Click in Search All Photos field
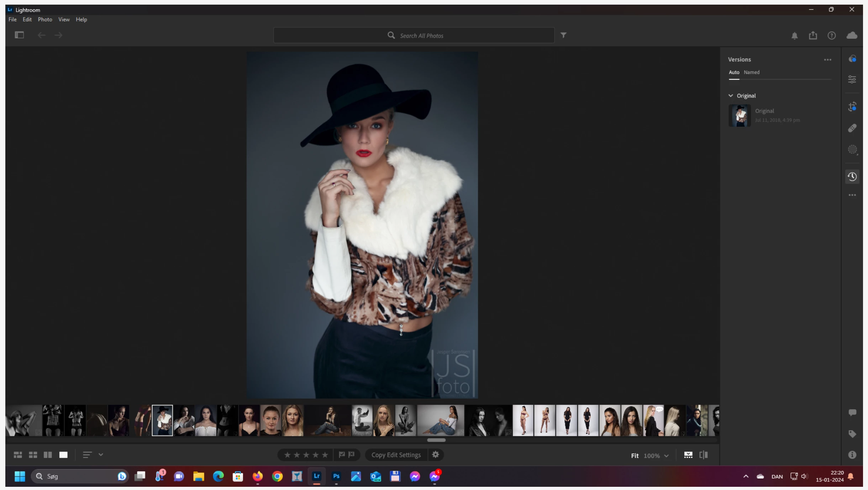868x490 pixels. click(421, 36)
